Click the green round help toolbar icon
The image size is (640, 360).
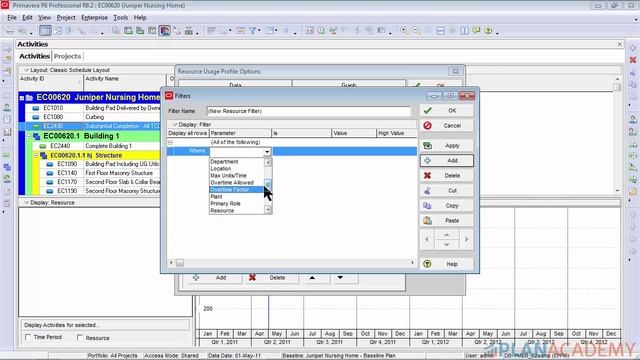point(488,31)
